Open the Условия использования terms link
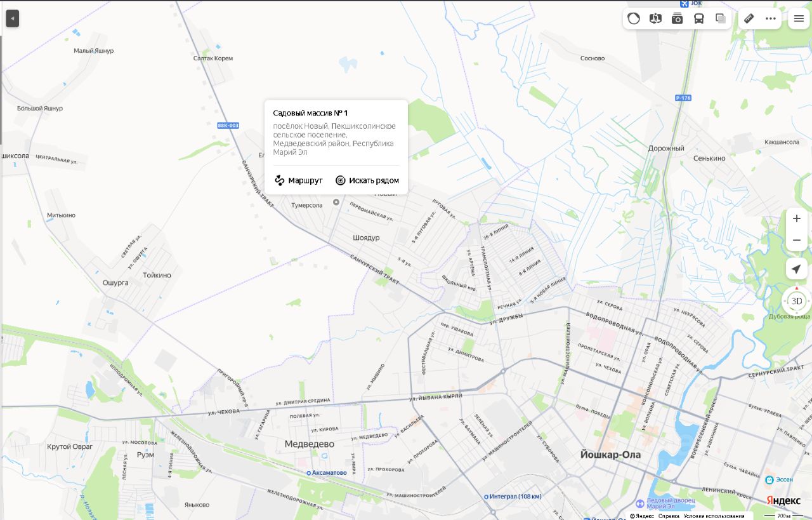The image size is (812, 520). pos(714,516)
